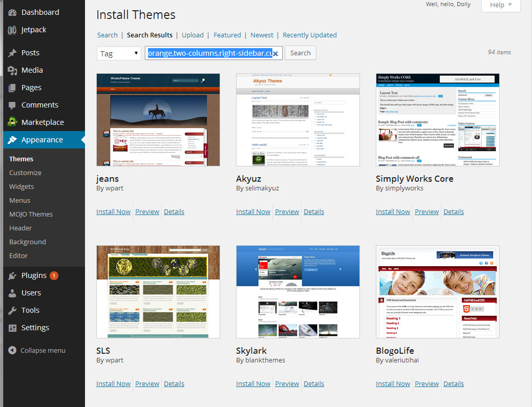532x407 pixels.
Task: Click the Dashboard icon in sidebar
Action: [12, 12]
